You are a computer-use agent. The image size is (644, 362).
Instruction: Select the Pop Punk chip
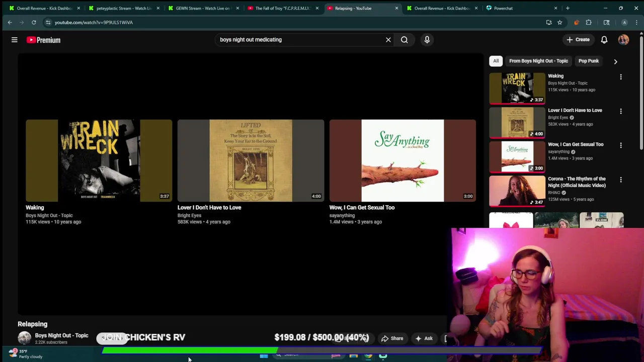589,61
